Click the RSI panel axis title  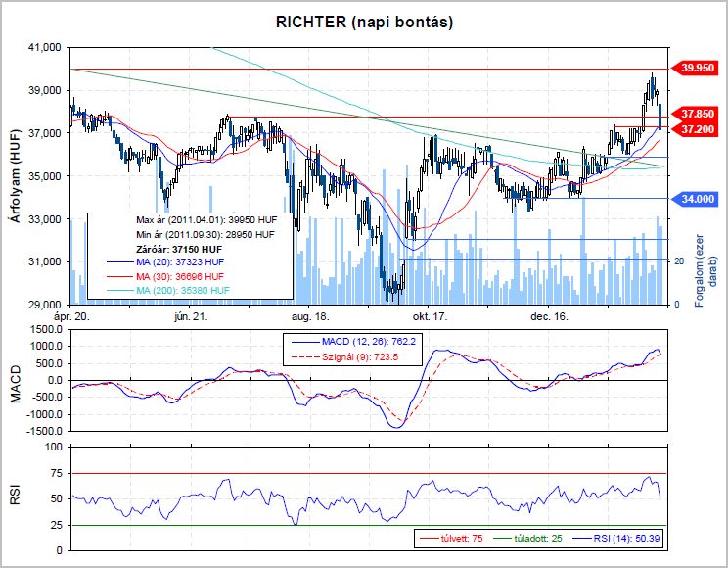point(16,496)
